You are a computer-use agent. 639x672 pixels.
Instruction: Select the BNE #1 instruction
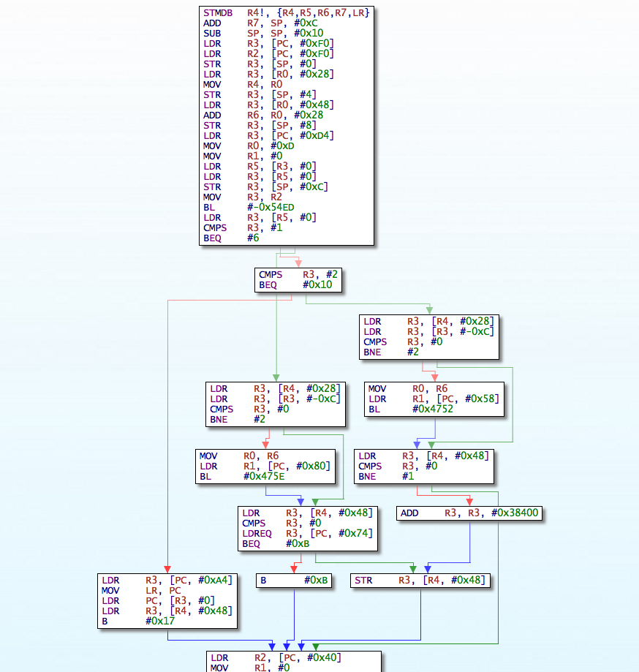[387, 476]
